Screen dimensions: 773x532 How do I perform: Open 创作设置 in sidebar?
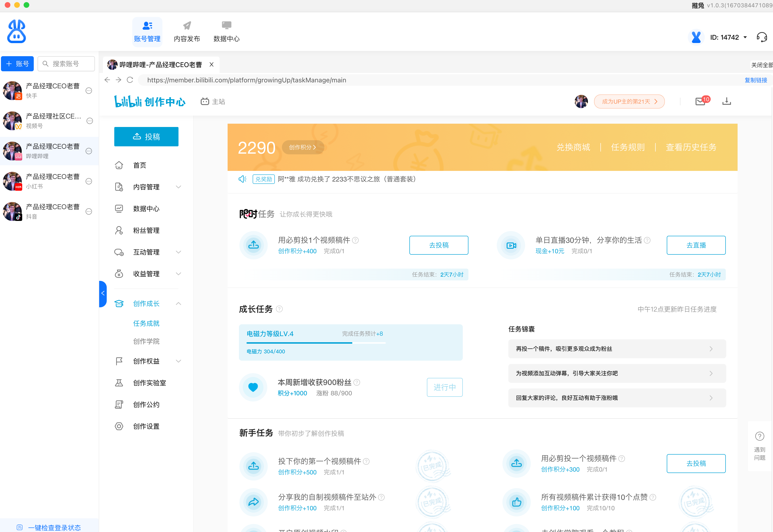(x=146, y=426)
